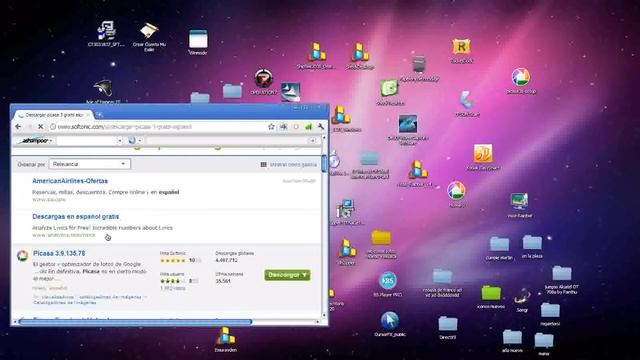Expand the Ashampoo toolbar menu
Screen dimensions: 640x360
tap(36, 140)
